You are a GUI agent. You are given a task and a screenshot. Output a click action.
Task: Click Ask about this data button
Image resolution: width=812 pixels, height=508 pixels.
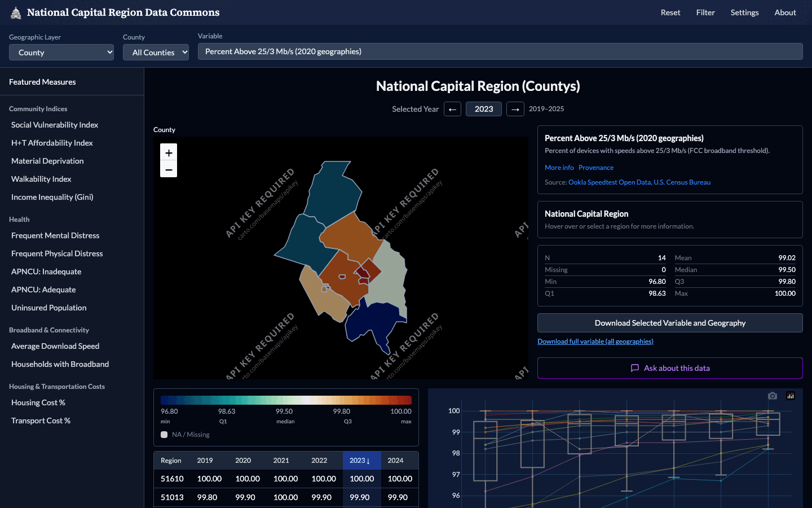(x=670, y=368)
